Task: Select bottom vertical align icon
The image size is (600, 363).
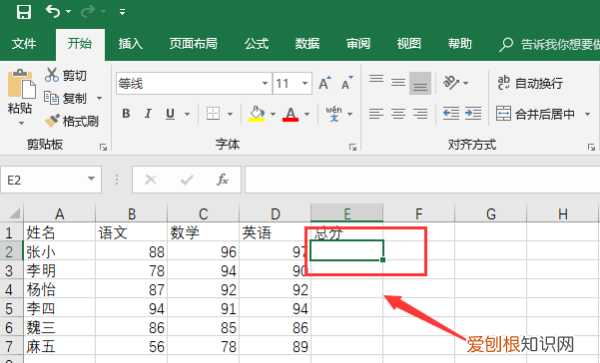Action: [x=420, y=83]
